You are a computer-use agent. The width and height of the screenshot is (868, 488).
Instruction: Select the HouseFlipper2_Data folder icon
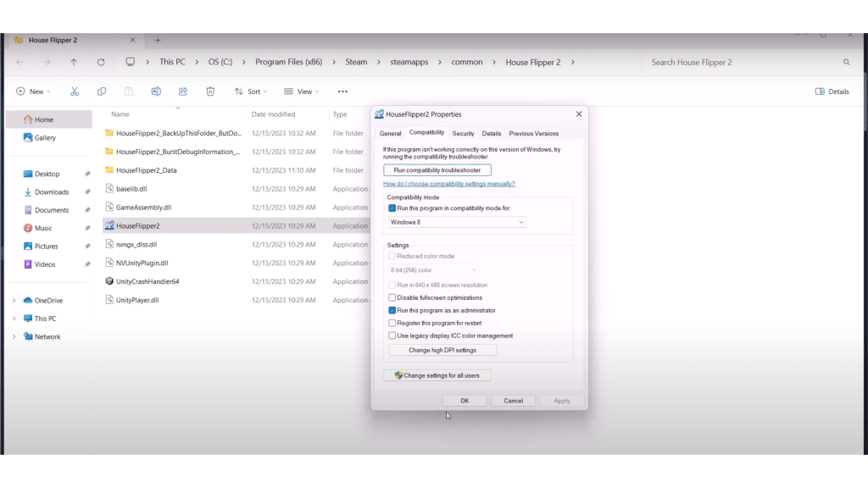[109, 169]
